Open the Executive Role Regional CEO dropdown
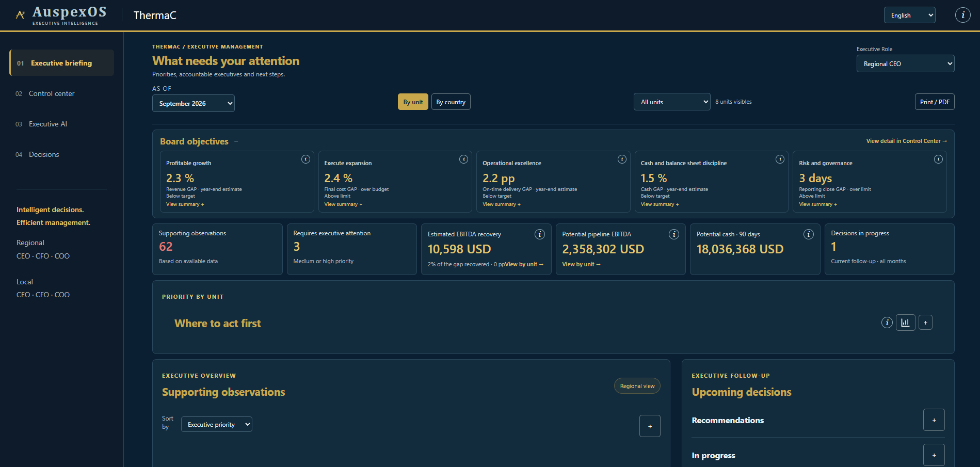Screen dimensions: 980x467 905,63
